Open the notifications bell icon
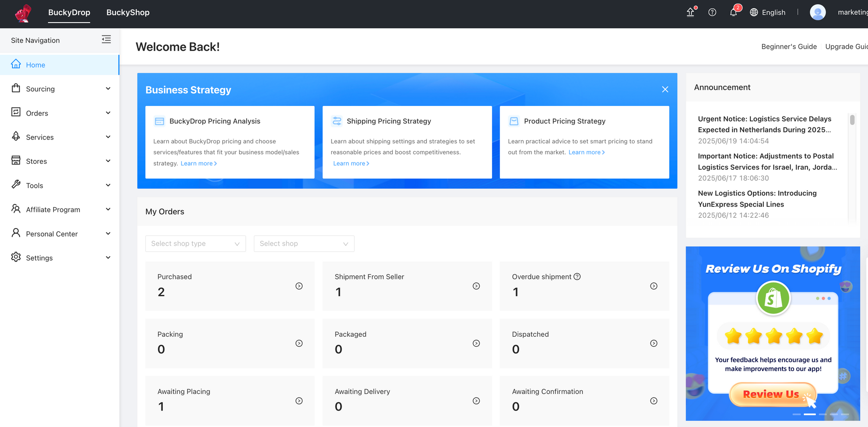The height and width of the screenshot is (427, 868). coord(733,12)
